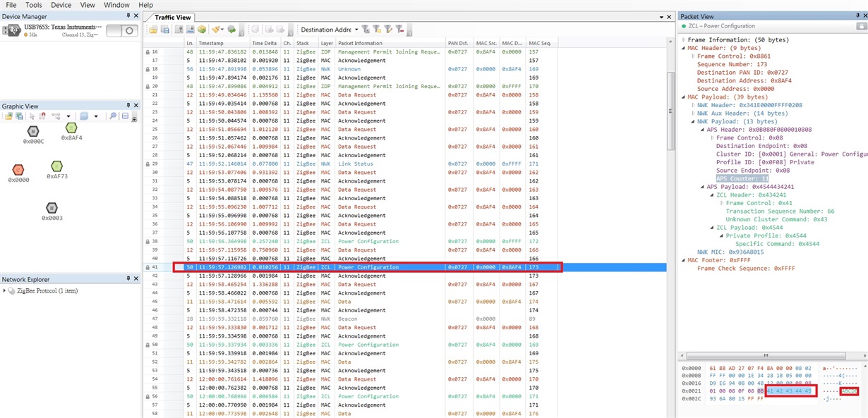The height and width of the screenshot is (418, 868).
Task: Click the save layout icon in Graphic View
Action: (x=20, y=116)
